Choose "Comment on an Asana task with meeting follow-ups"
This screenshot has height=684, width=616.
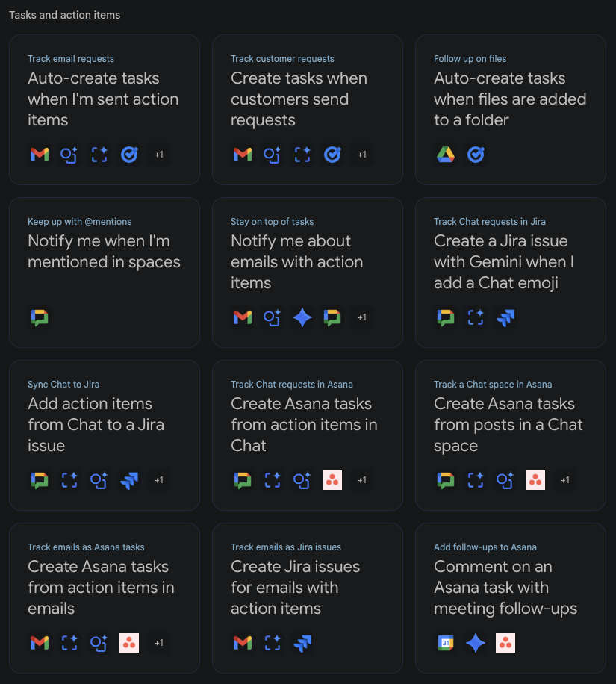[x=505, y=588]
